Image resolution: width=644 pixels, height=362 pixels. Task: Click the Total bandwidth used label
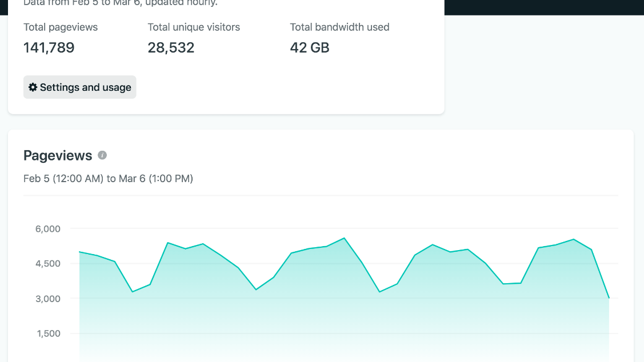pyautogui.click(x=339, y=27)
